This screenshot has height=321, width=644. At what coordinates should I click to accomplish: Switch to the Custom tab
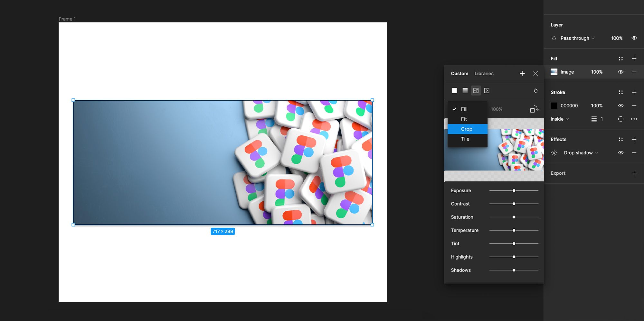click(459, 74)
